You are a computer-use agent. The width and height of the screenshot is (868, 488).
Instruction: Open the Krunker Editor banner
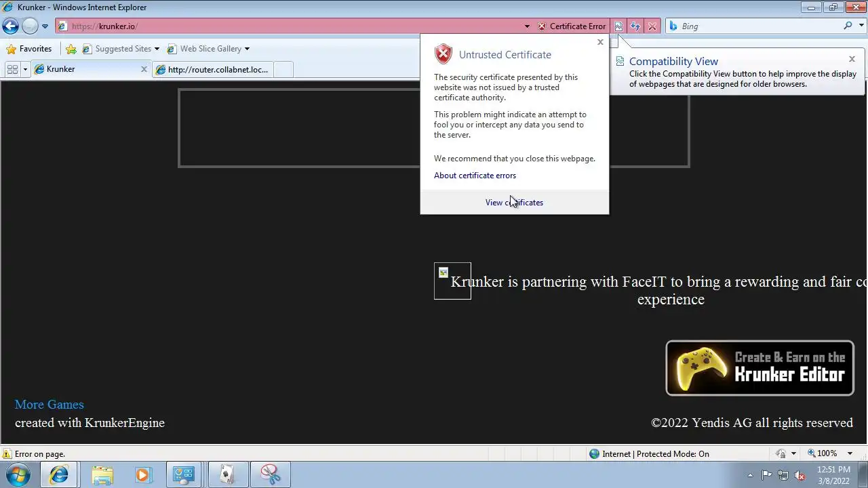point(759,368)
